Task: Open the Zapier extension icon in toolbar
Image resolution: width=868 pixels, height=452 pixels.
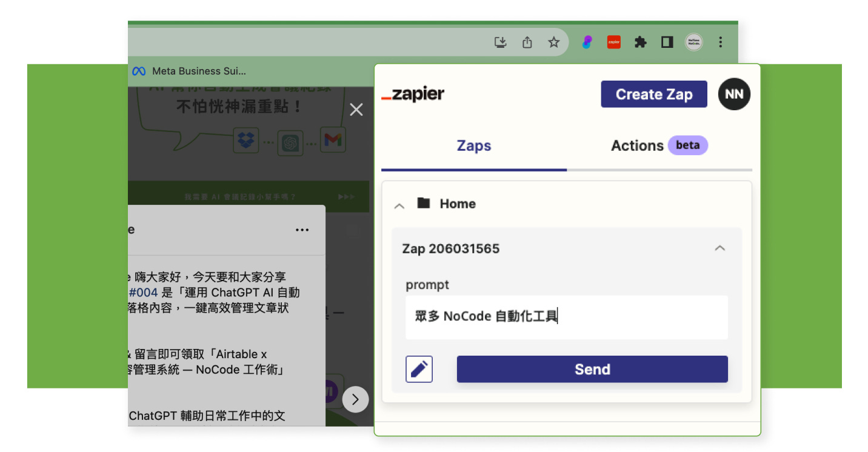Action: 614,42
